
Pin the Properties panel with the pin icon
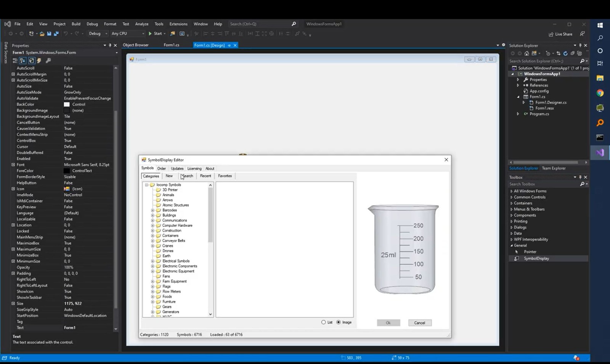click(110, 45)
